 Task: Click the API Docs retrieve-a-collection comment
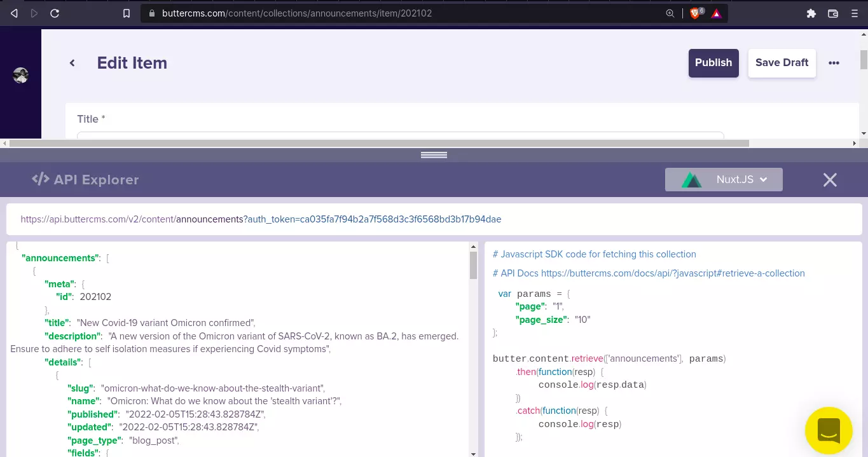pos(649,273)
